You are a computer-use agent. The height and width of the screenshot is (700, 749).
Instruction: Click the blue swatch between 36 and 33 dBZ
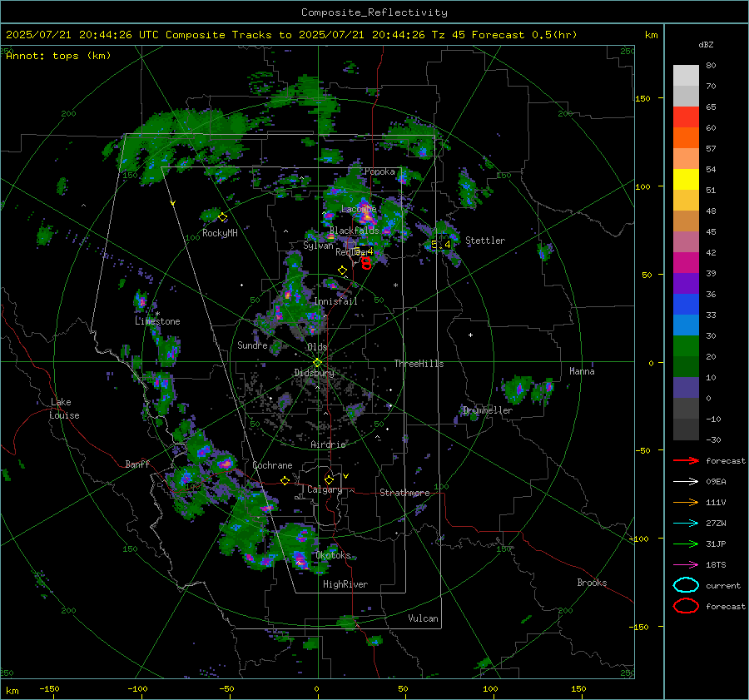tap(686, 305)
